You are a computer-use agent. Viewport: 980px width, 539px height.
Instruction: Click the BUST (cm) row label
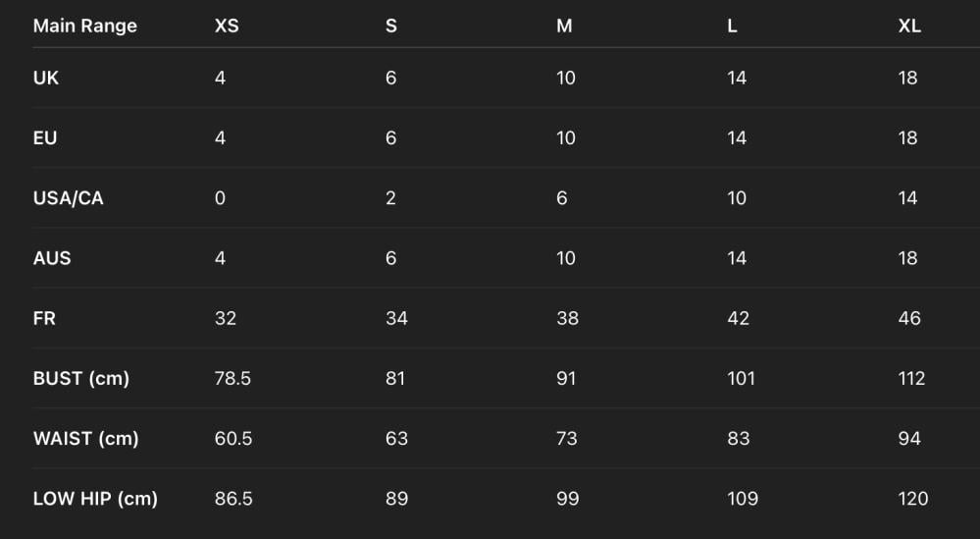81,378
